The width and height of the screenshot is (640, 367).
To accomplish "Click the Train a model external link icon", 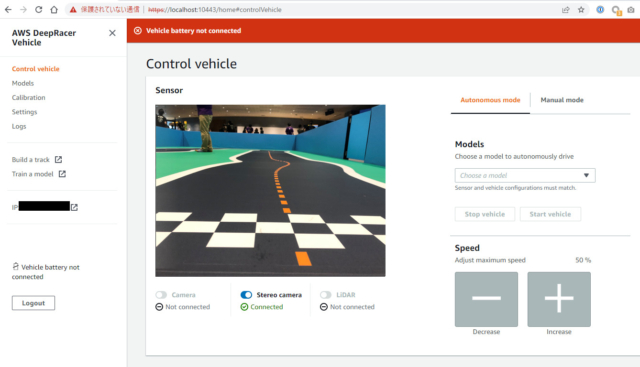I will [x=62, y=174].
